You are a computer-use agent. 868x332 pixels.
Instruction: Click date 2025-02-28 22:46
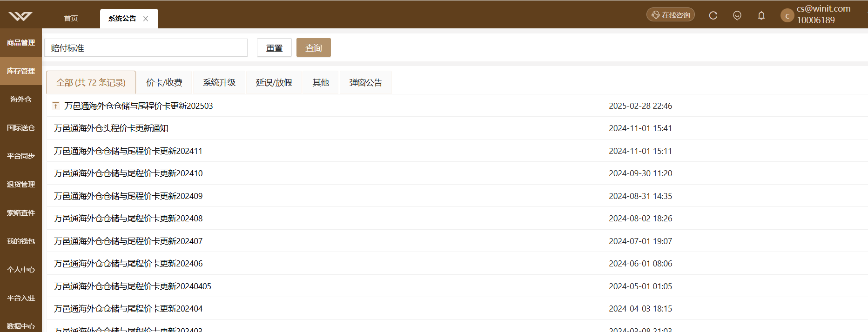(640, 106)
